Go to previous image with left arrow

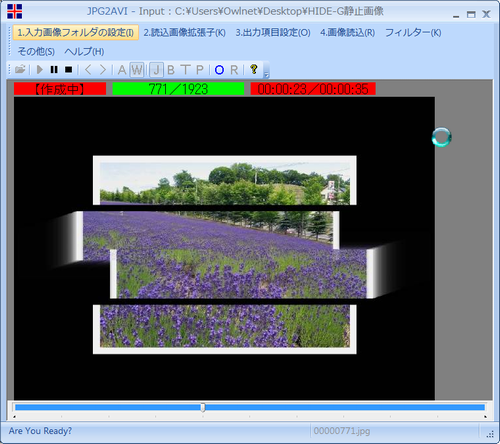pyautogui.click(x=88, y=70)
